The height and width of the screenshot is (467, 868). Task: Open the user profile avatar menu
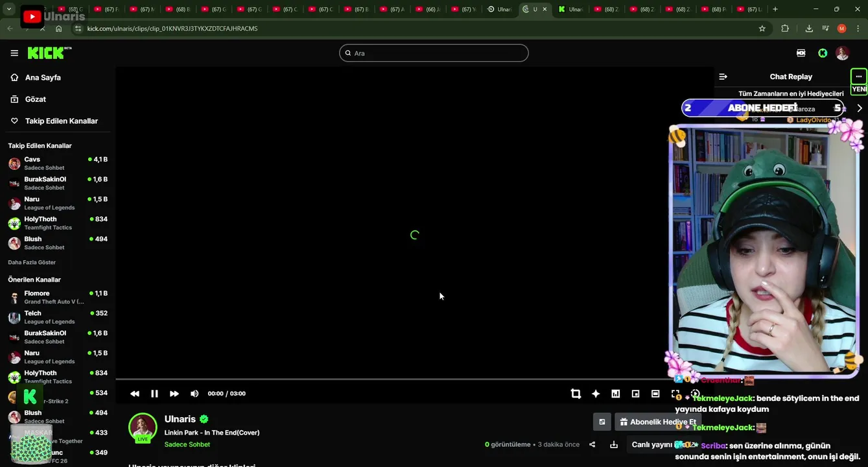842,53
